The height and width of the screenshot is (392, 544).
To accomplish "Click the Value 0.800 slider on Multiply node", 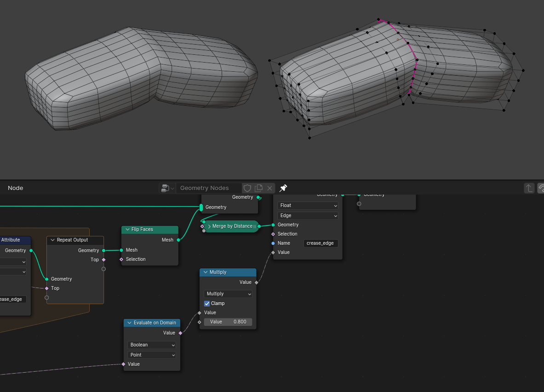I will click(228, 322).
